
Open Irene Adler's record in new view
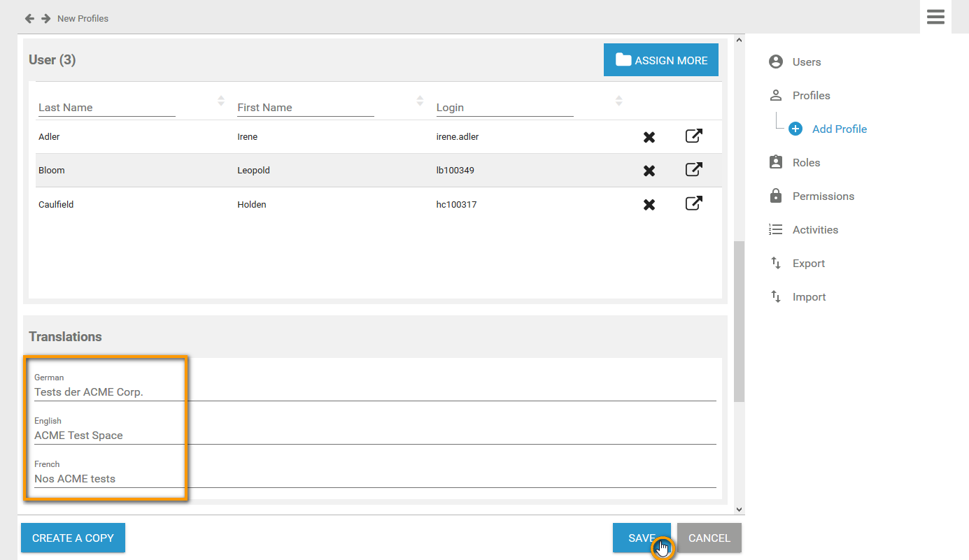pos(693,136)
